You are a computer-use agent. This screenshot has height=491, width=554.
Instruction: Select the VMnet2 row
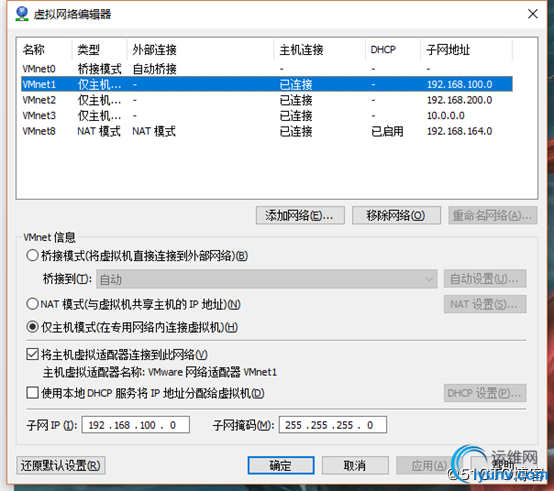click(267, 100)
